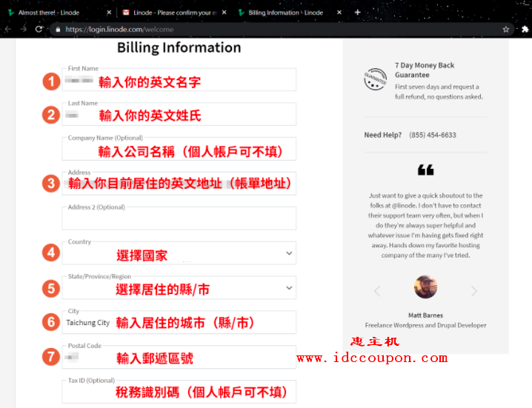Switch to the 'Almost there! - Linode' tab
Viewport: 532px width, 408px height.
click(52, 13)
